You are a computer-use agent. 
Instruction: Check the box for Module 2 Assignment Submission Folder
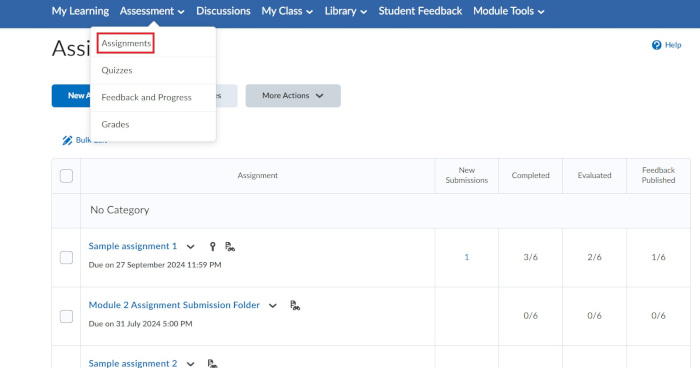[66, 316]
